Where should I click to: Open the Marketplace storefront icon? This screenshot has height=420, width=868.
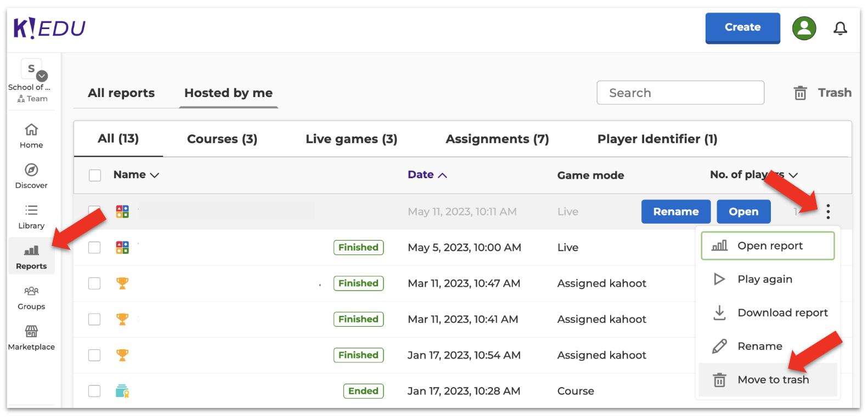(31, 337)
